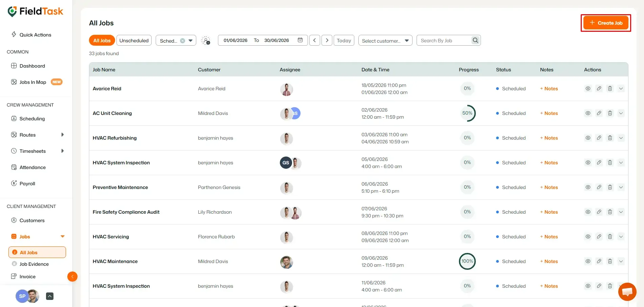
Task: Open Dashboard from sidebar
Action: pyautogui.click(x=28, y=66)
